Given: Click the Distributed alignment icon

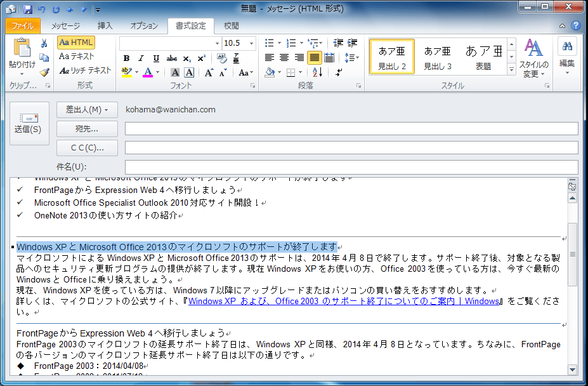Looking at the screenshot, I should coord(329,58).
